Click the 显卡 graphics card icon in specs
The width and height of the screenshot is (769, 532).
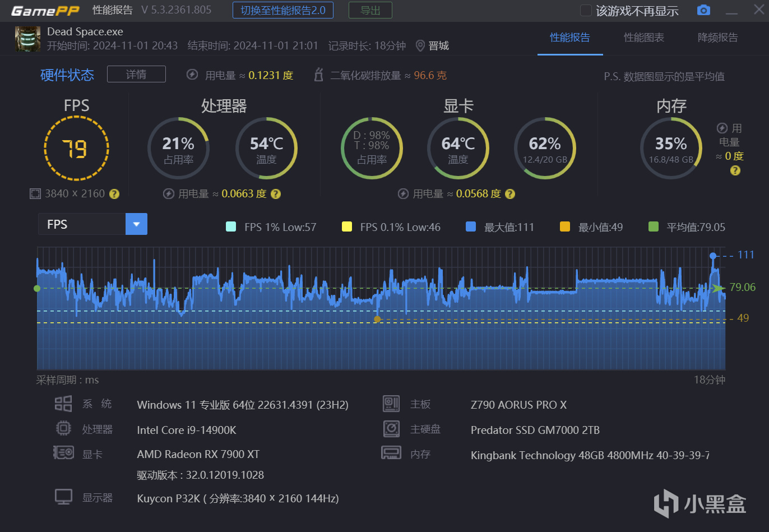(x=63, y=453)
